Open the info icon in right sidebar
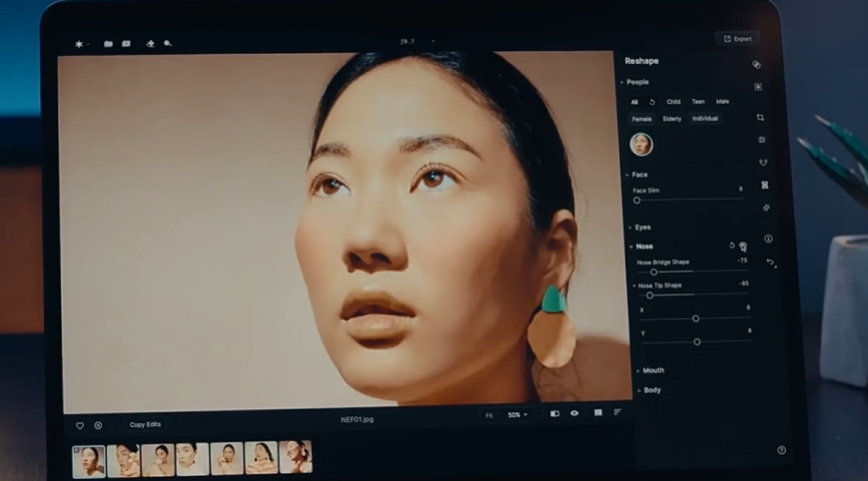 pyautogui.click(x=768, y=239)
